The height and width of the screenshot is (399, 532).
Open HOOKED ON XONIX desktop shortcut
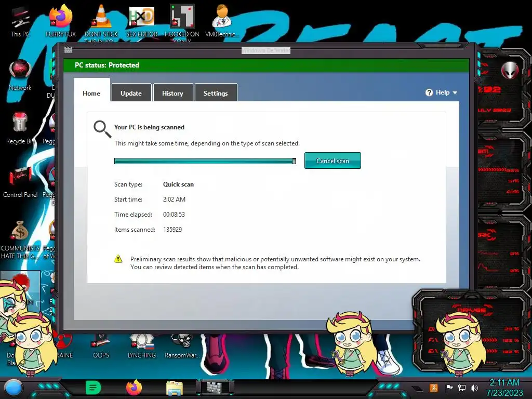coord(182,22)
